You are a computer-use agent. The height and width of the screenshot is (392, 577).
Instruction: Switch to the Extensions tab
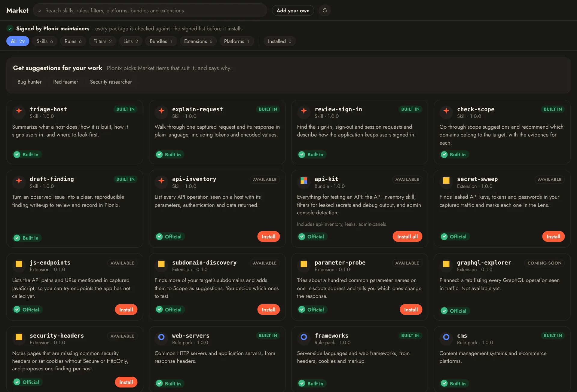tap(198, 41)
